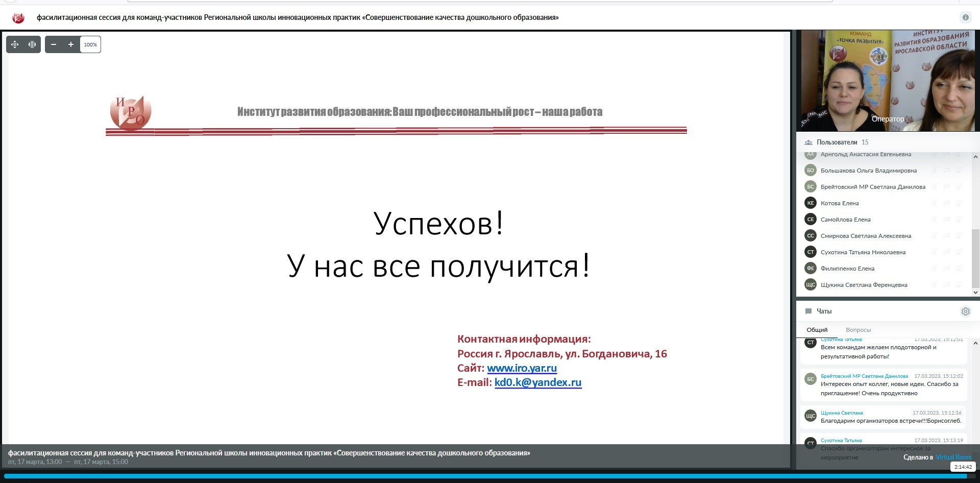980x483 pixels.
Task: Switch to the Общий chat tab
Action: click(817, 330)
